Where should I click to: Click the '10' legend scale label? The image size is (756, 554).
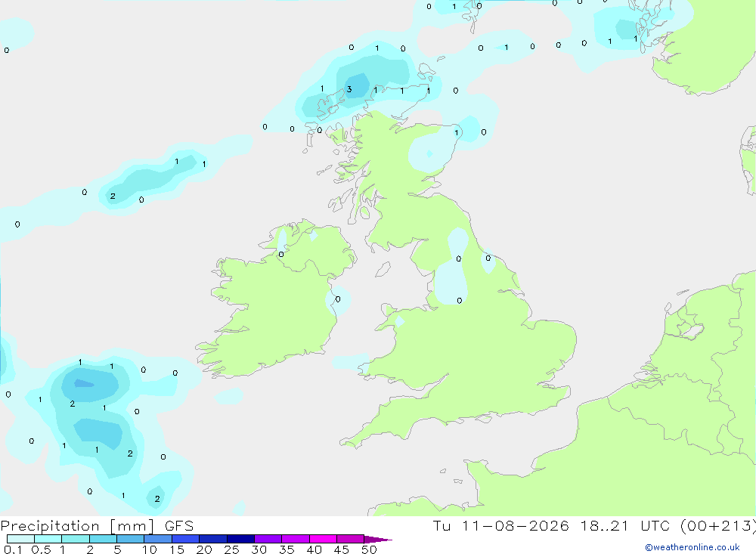150,549
